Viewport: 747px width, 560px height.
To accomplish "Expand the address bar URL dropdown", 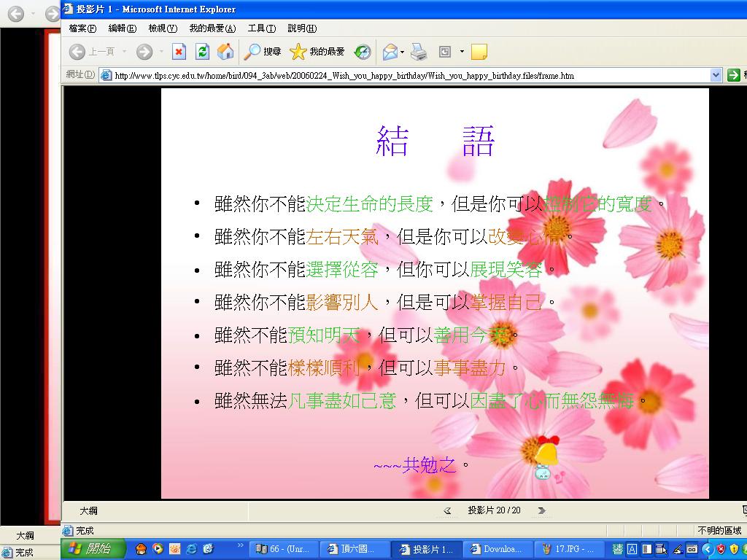I will click(x=716, y=75).
